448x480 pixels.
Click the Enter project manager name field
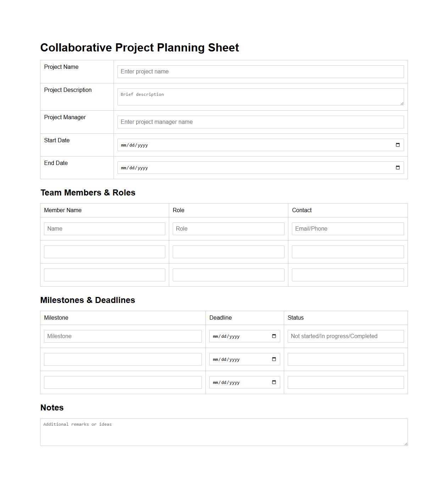coord(261,122)
